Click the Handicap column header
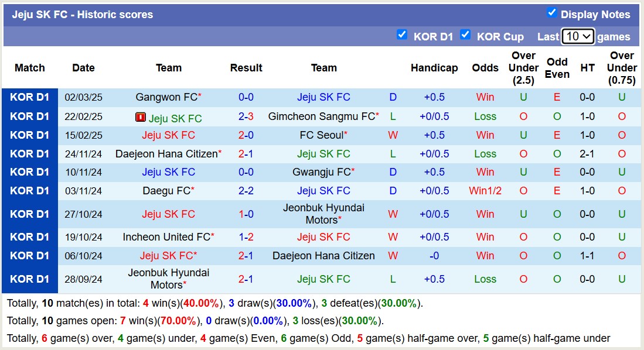Screen dimensions: 644x350 pos(434,68)
